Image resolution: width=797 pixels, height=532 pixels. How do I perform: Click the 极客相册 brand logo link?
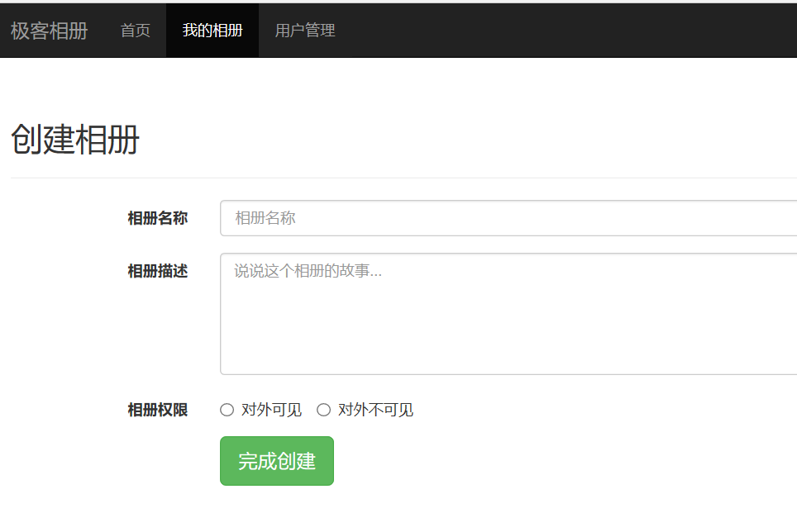[x=50, y=31]
